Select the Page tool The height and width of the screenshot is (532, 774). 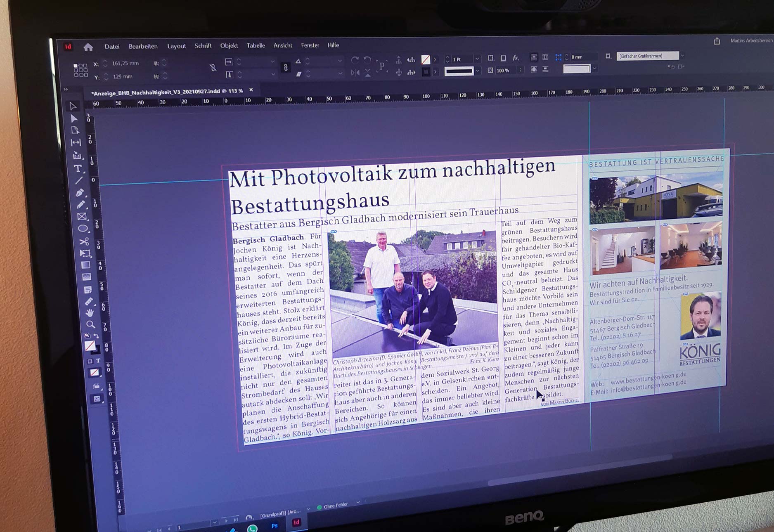coord(75,130)
